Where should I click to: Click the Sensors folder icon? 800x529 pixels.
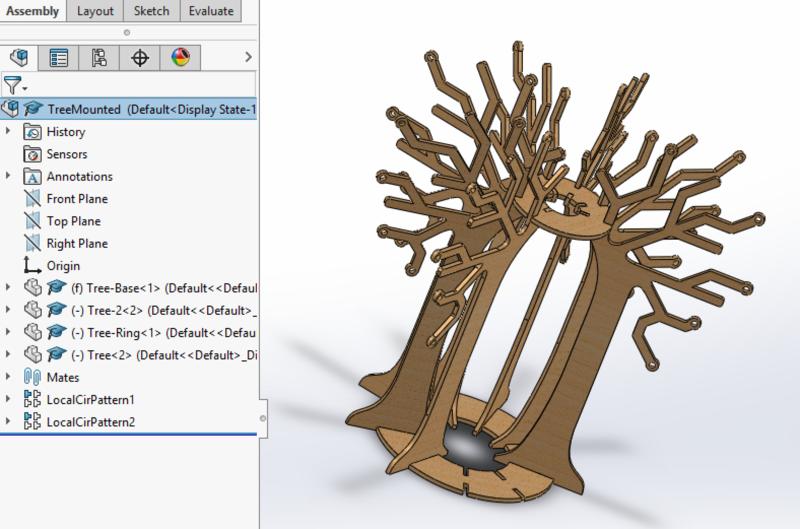(x=32, y=154)
